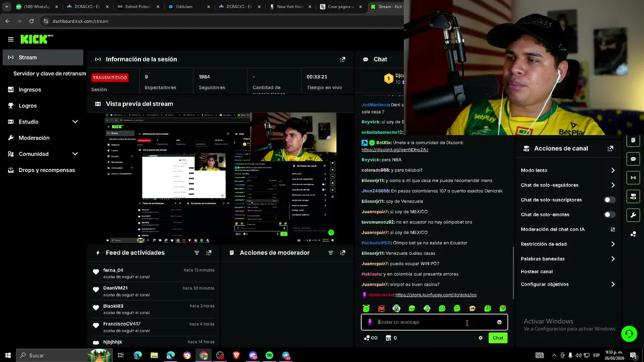Reload the browser page
This screenshot has width=644, height=362.
point(31,21)
